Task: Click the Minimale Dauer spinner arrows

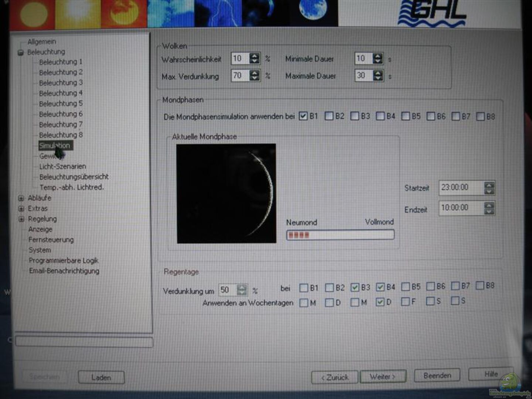Action: click(378, 58)
